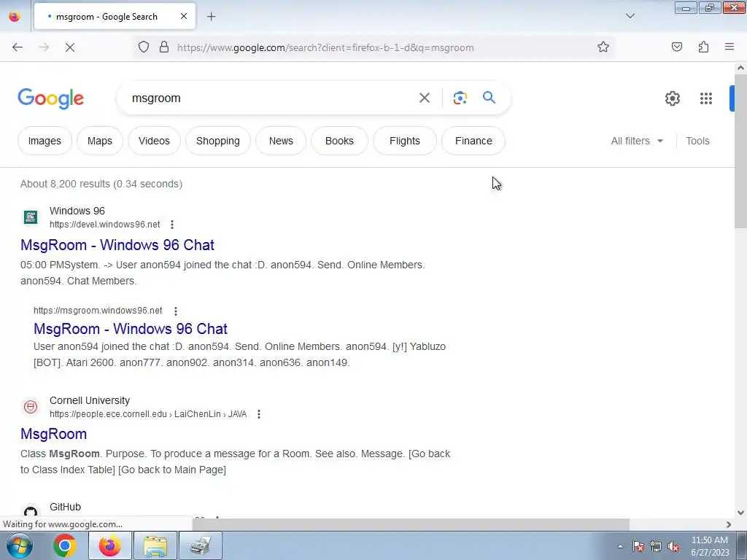The width and height of the screenshot is (747, 560).
Task: Launch Chrome from the taskbar
Action: [65, 545]
